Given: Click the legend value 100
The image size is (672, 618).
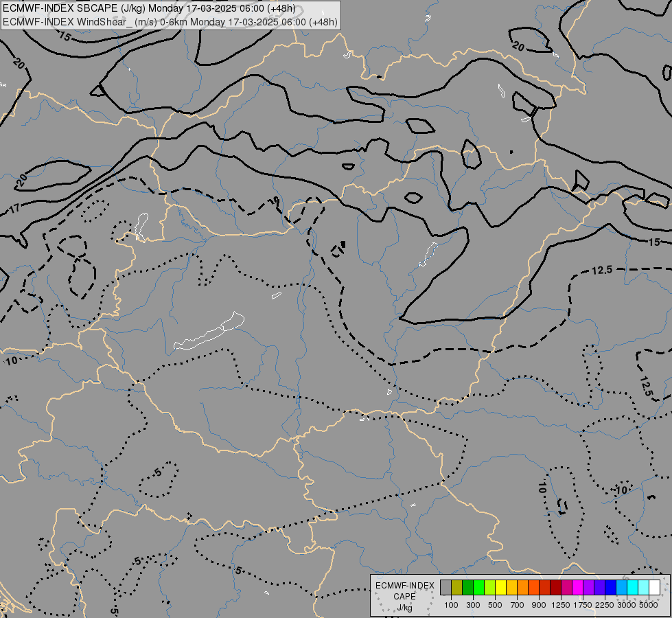Looking at the screenshot, I should (x=451, y=605).
